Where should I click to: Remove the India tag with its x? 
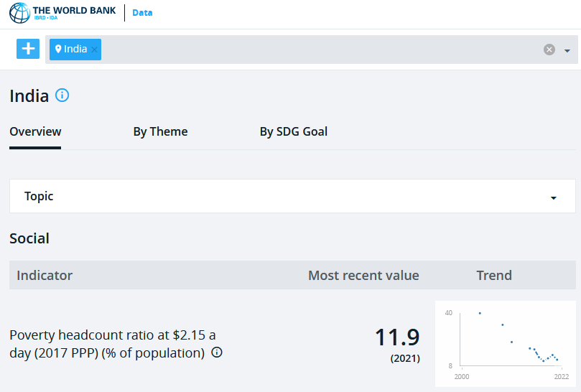95,50
